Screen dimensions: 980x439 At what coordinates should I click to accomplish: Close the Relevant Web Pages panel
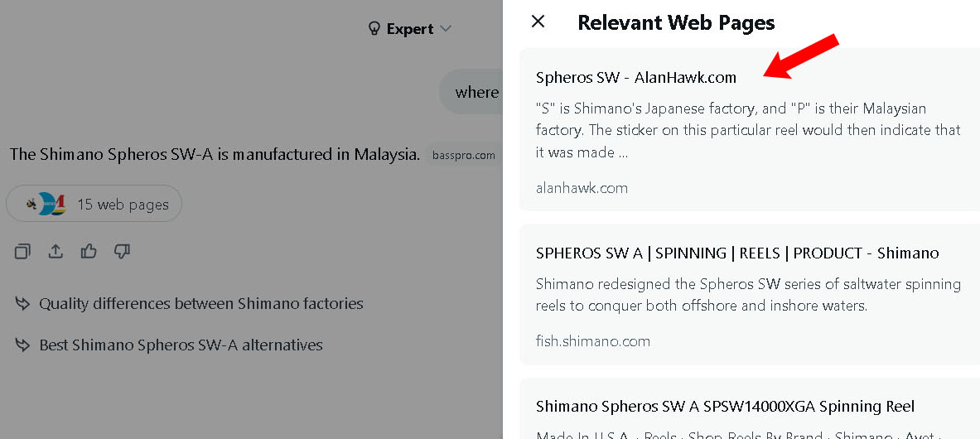click(538, 22)
